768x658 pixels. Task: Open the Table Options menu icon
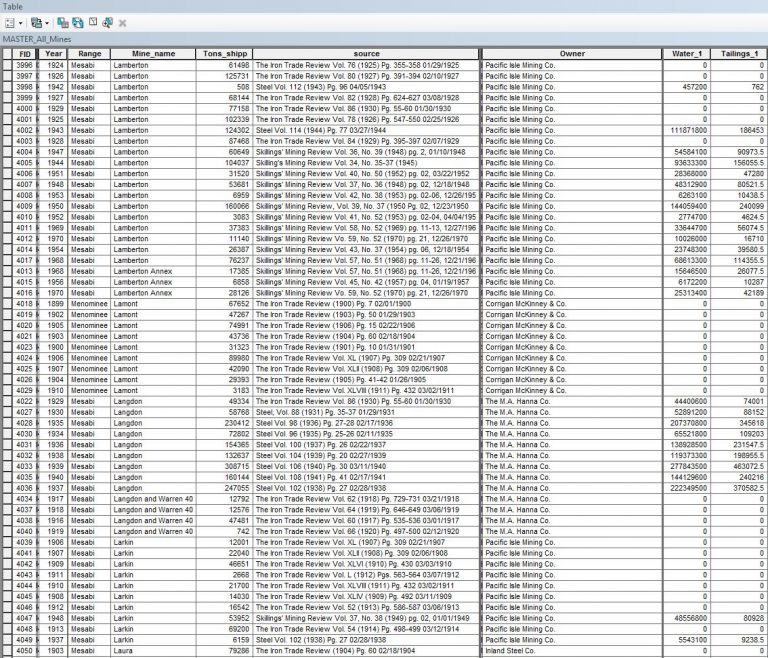coord(10,21)
